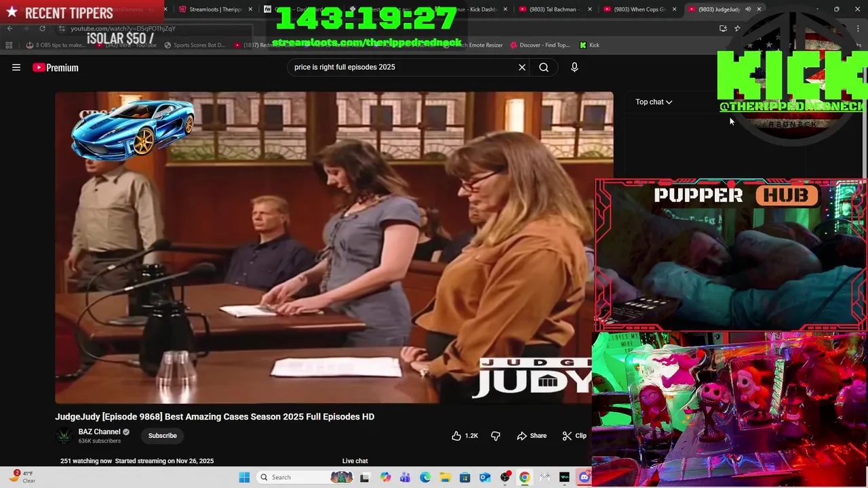Close the Streamloots browser tab

pyautogui.click(x=251, y=9)
